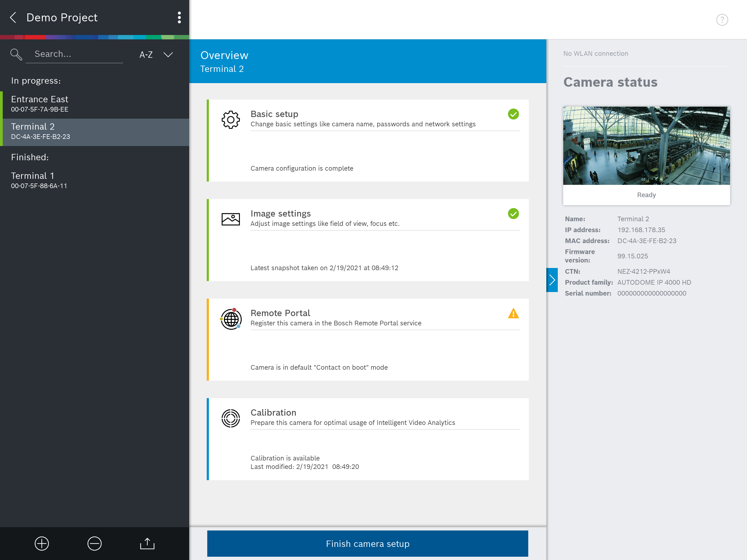Click 'Calibration is available' text
747x560 pixels.
pos(285,458)
